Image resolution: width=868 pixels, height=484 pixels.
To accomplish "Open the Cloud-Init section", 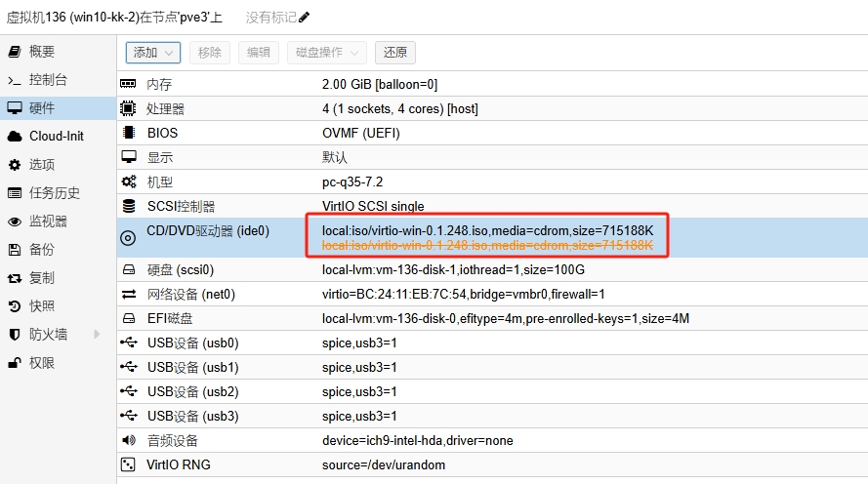I will tap(57, 137).
